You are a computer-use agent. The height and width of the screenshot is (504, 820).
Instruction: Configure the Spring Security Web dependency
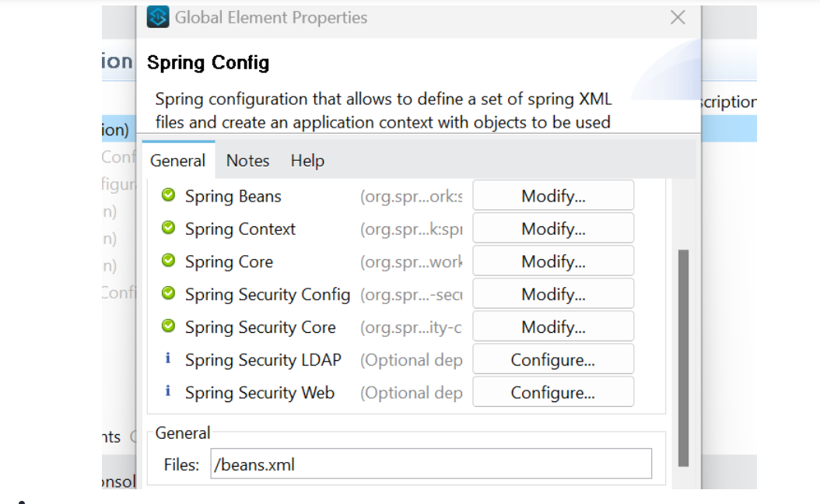coord(553,391)
